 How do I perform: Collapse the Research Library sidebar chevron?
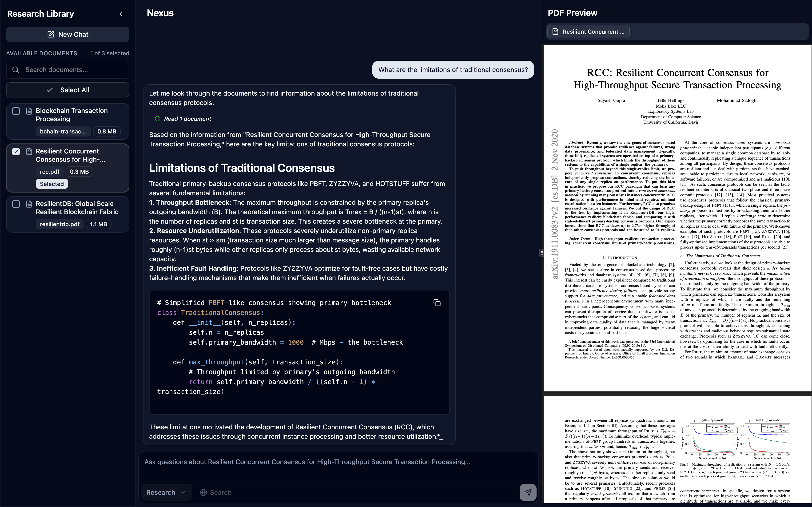[121, 14]
